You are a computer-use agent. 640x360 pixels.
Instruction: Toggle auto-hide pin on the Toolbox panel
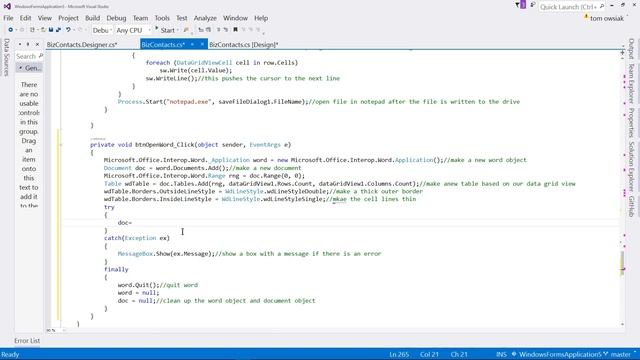click(28, 44)
